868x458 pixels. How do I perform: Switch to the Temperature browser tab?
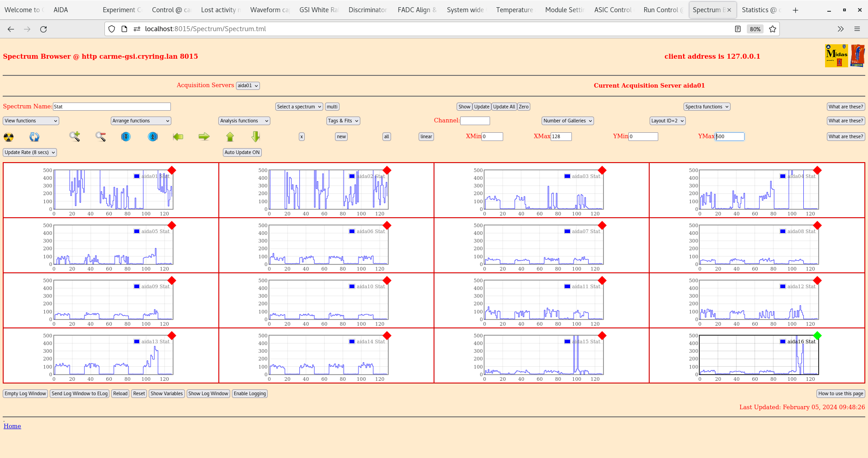click(514, 10)
